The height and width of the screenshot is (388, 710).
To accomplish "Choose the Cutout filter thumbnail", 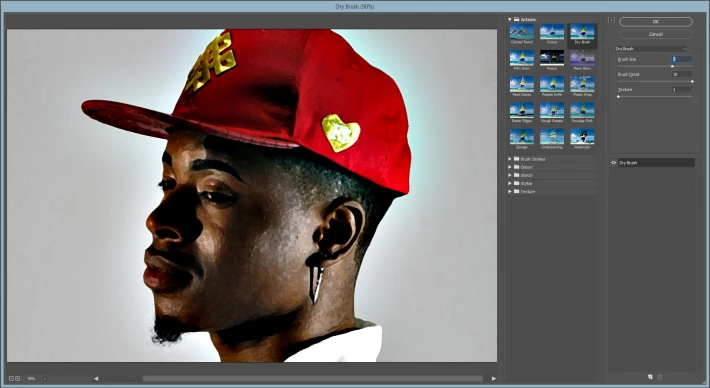I will click(552, 32).
